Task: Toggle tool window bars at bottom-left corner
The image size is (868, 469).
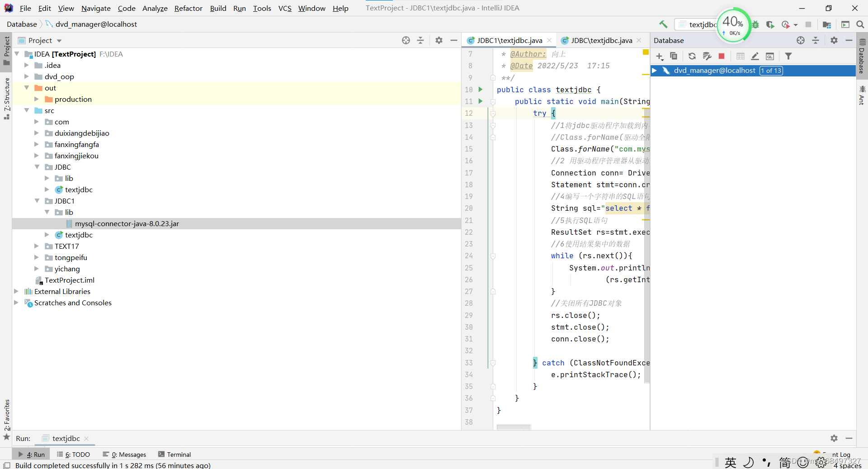Action: (6, 465)
